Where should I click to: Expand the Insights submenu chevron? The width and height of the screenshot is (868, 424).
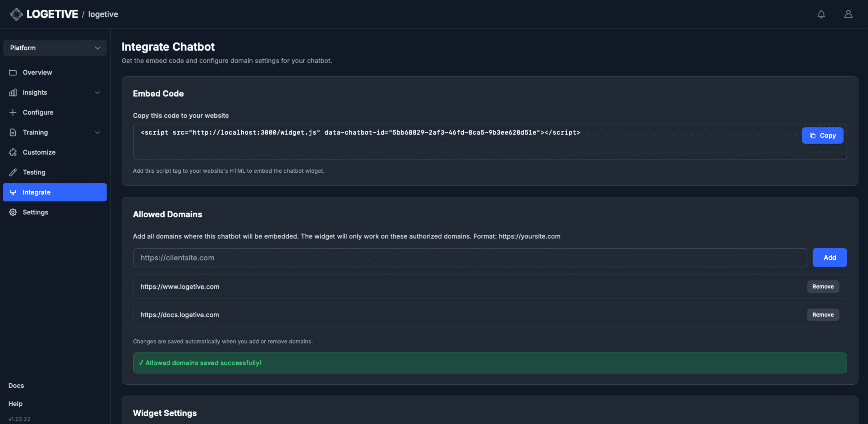click(x=97, y=92)
